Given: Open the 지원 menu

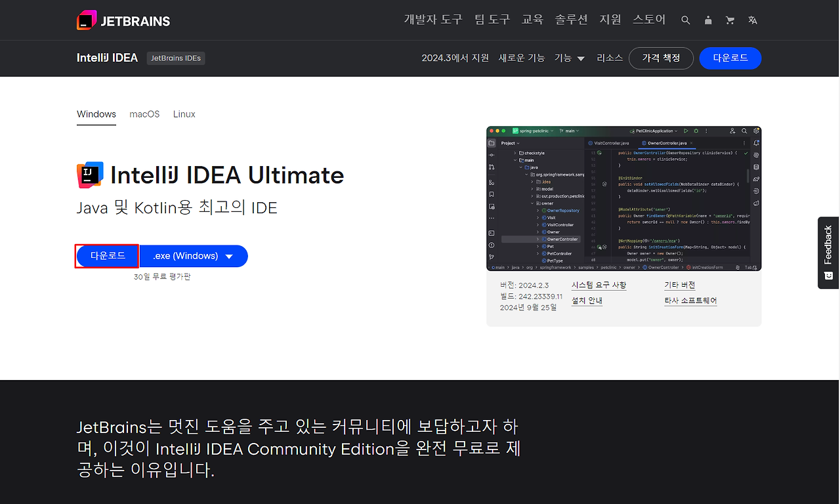Looking at the screenshot, I should (610, 20).
